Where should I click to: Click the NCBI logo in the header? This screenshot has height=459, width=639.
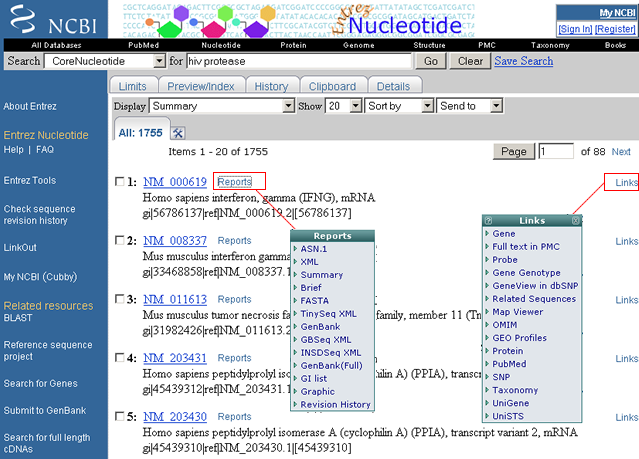tap(54, 20)
